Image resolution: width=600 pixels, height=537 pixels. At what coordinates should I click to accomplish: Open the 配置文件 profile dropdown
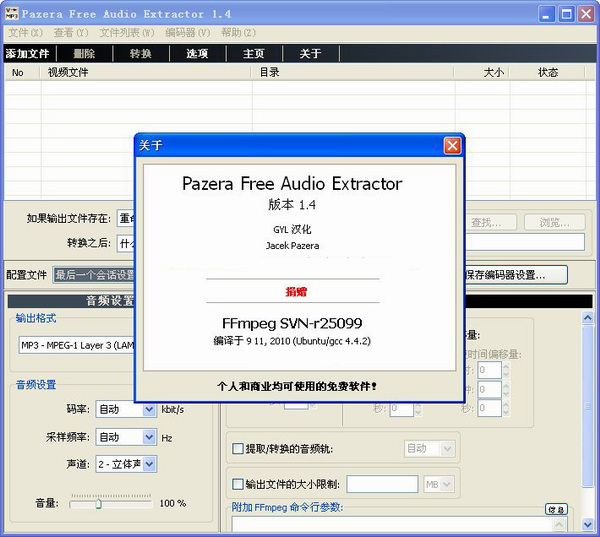[94, 275]
